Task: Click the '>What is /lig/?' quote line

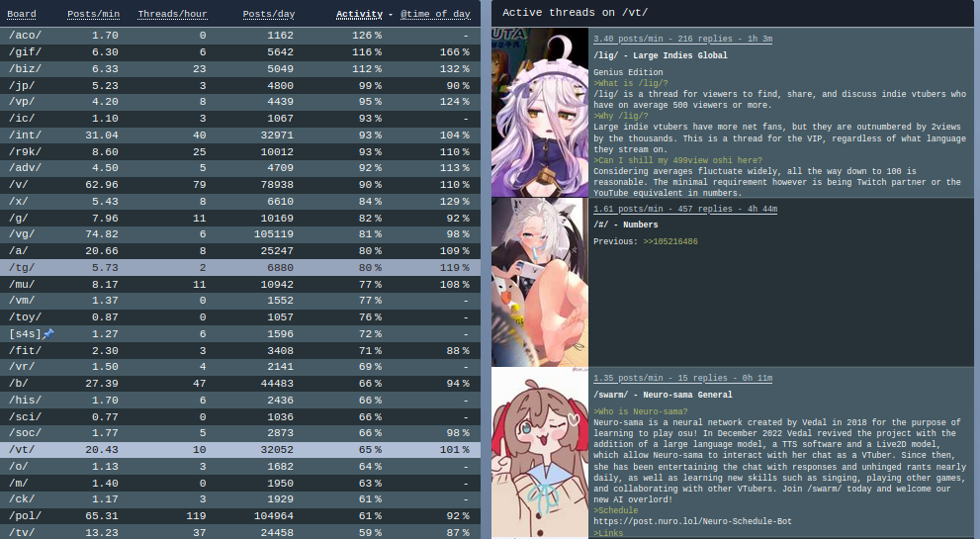Action: (631, 83)
